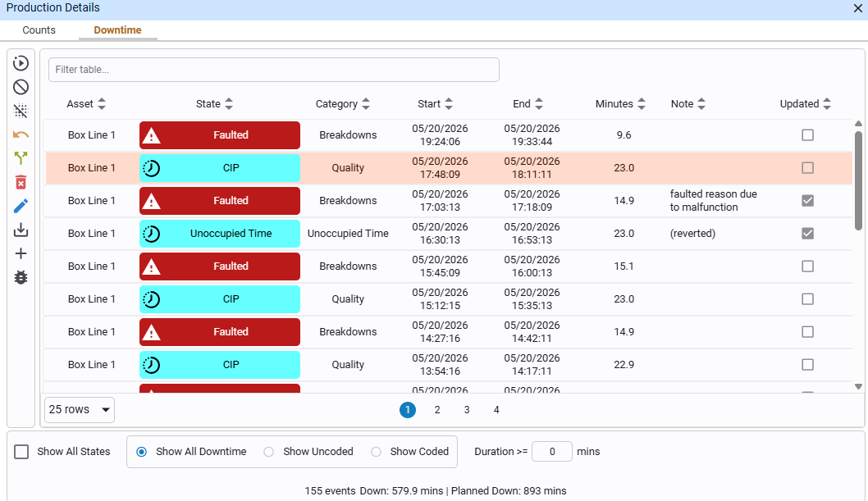
Task: Click the Filter table input field
Action: pos(273,70)
